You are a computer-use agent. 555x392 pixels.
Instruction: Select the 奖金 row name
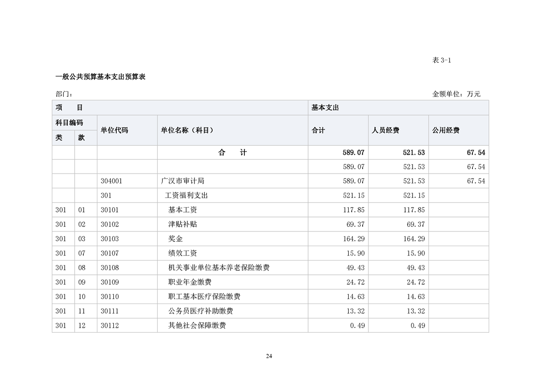[176, 239]
